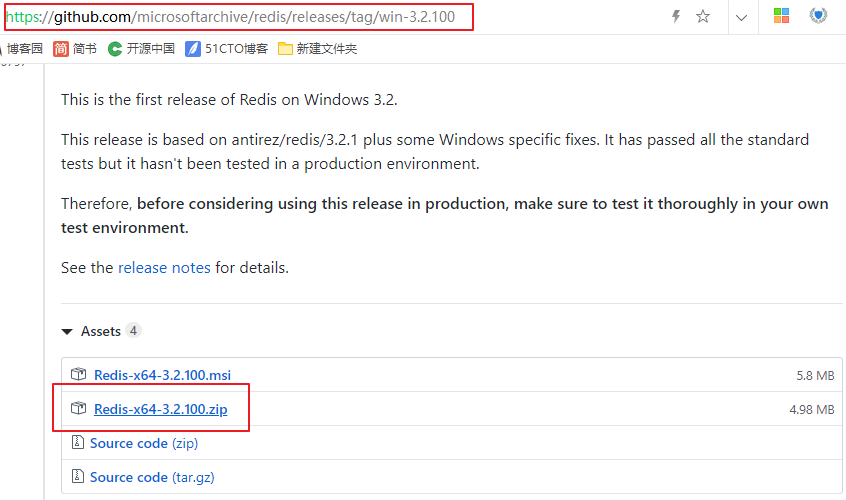Click the Assets count badge 4

(133, 331)
